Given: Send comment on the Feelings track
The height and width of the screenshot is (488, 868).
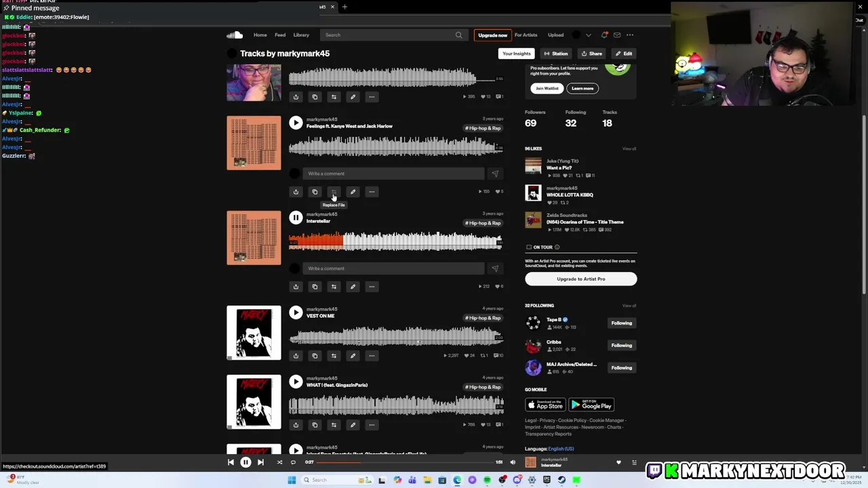Looking at the screenshot, I should (495, 174).
